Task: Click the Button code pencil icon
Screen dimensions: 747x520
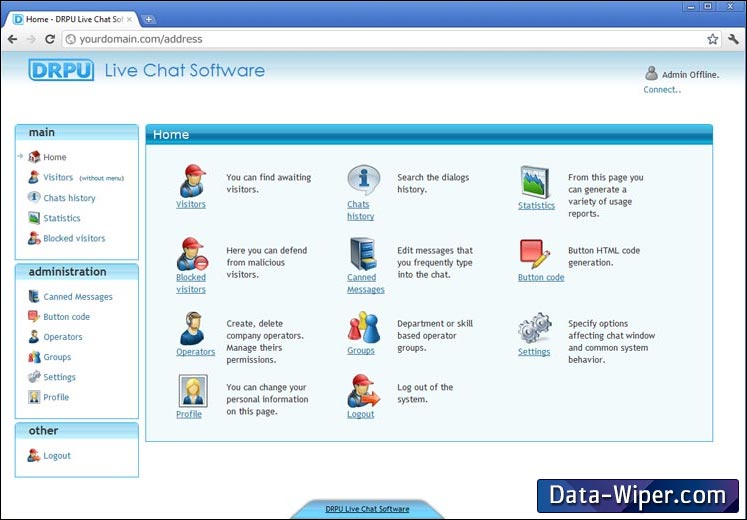Action: point(535,254)
